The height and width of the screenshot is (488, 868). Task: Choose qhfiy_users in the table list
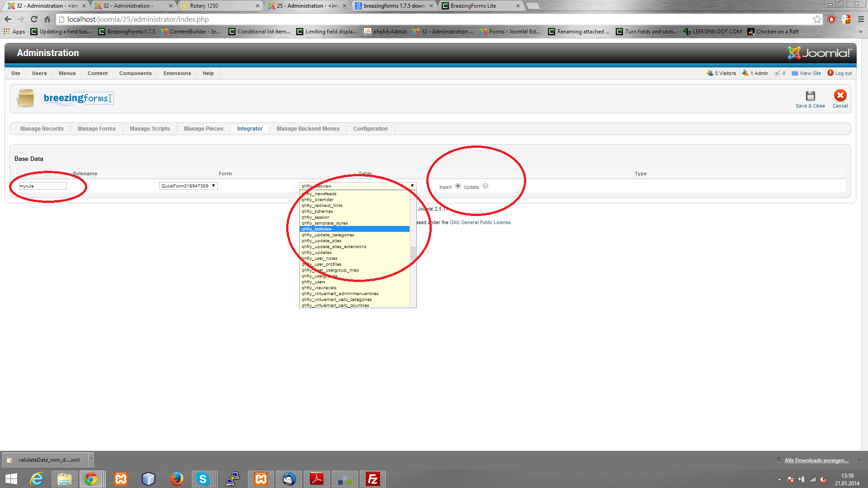(x=354, y=282)
